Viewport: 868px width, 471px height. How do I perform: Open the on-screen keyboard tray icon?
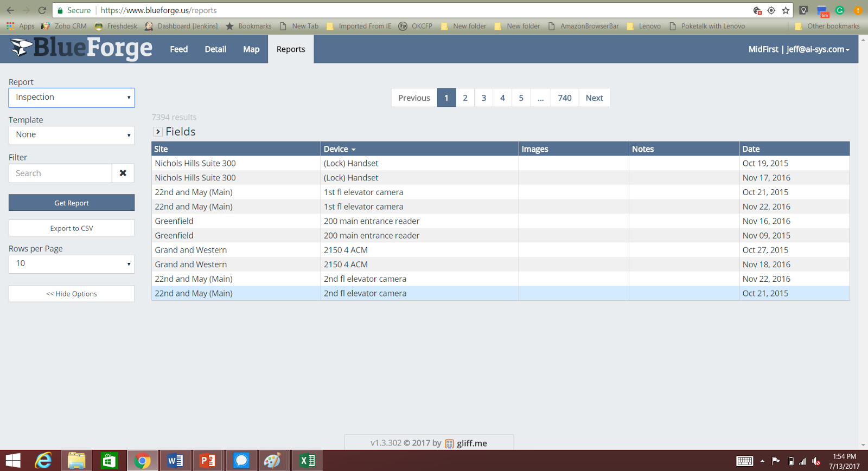tap(745, 461)
